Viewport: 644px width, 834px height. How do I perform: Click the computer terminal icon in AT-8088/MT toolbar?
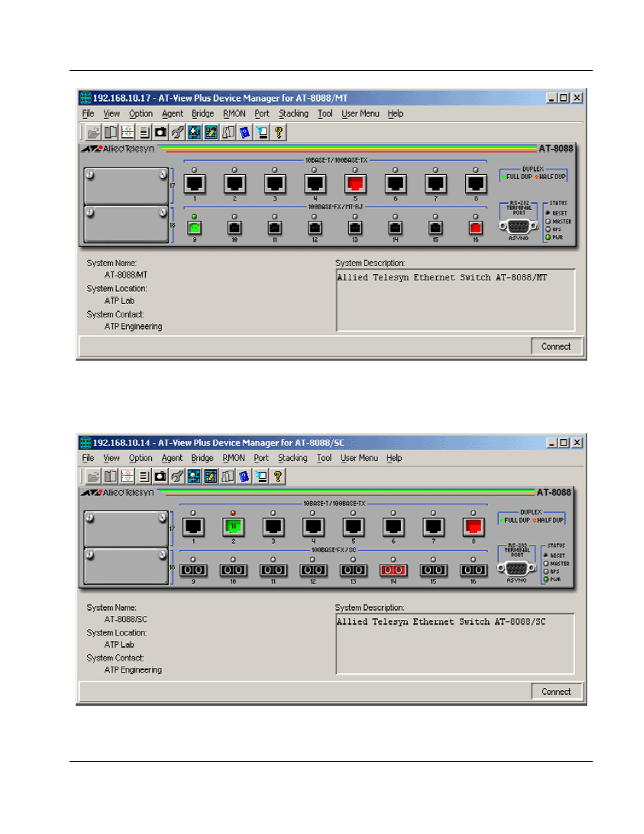click(x=262, y=132)
